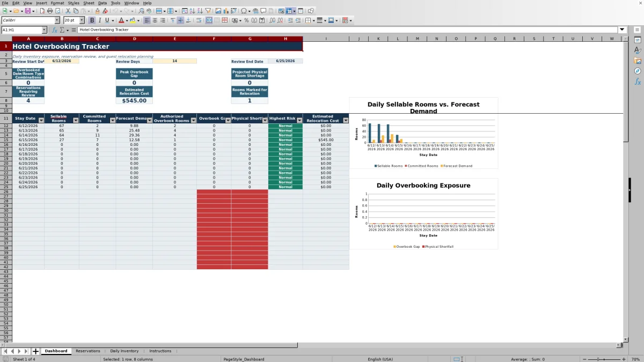Open the Stay Date filter dropdown
Image resolution: width=644 pixels, height=362 pixels.
click(41, 121)
